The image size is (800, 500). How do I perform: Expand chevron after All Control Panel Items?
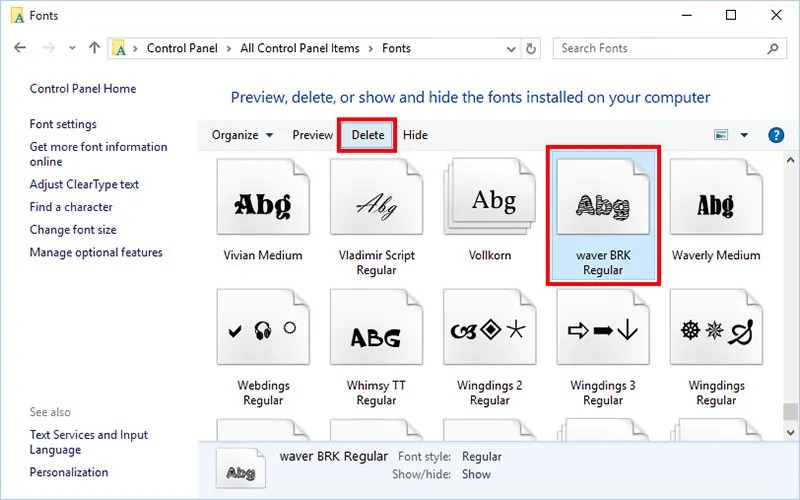click(371, 48)
